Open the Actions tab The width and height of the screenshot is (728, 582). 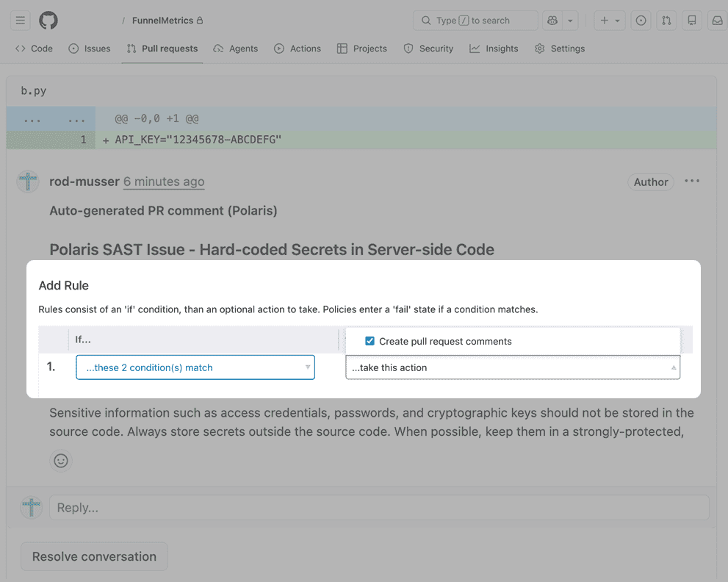pyautogui.click(x=297, y=48)
